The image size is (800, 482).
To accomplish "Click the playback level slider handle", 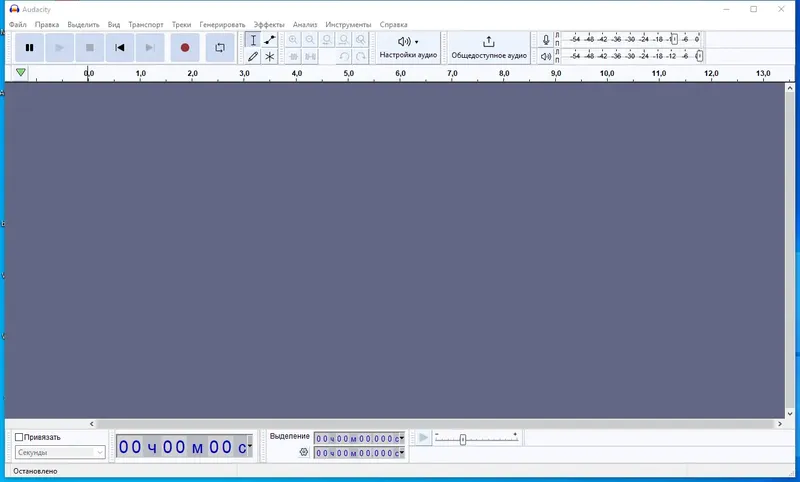I will point(699,56).
